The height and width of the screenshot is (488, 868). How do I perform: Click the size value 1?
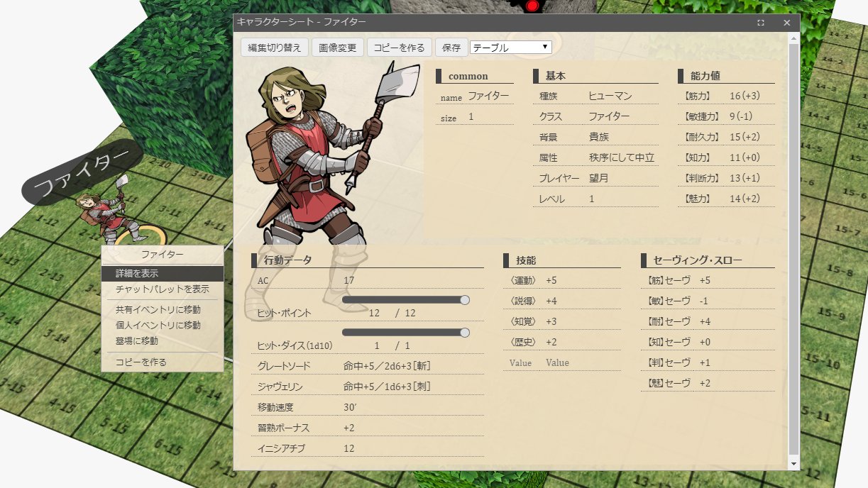click(471, 116)
